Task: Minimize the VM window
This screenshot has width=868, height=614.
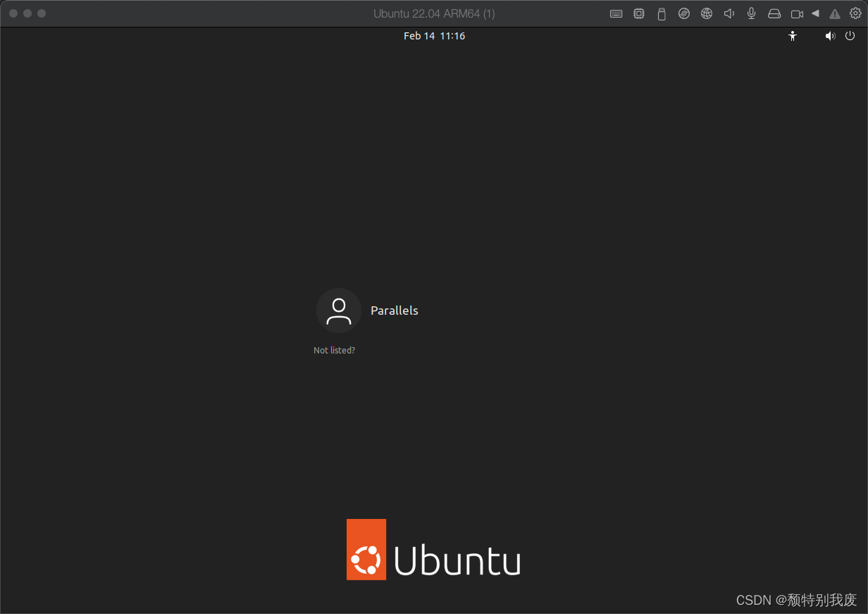Action: pyautogui.click(x=27, y=13)
